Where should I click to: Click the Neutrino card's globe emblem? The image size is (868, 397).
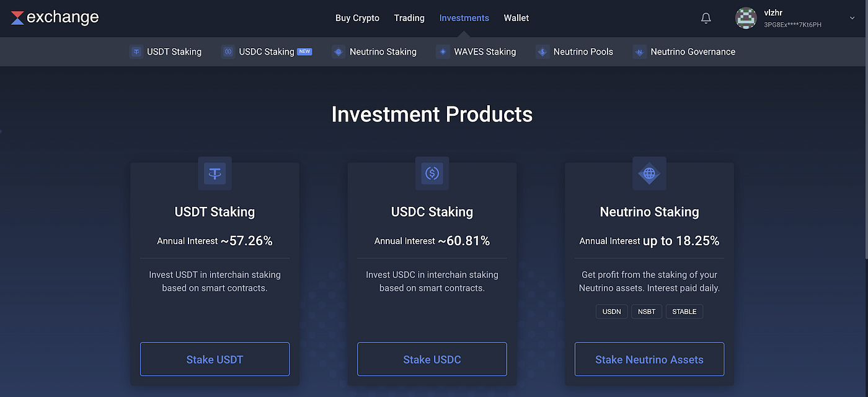pos(649,173)
